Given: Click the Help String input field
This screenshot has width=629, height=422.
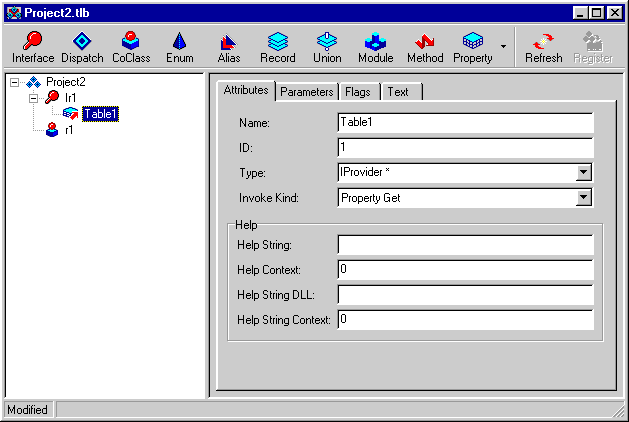Looking at the screenshot, I should 465,245.
